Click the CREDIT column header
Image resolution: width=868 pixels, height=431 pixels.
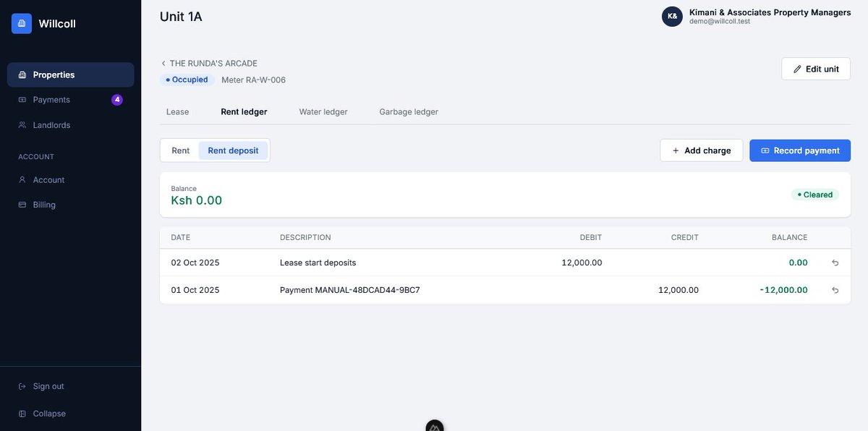pos(685,237)
